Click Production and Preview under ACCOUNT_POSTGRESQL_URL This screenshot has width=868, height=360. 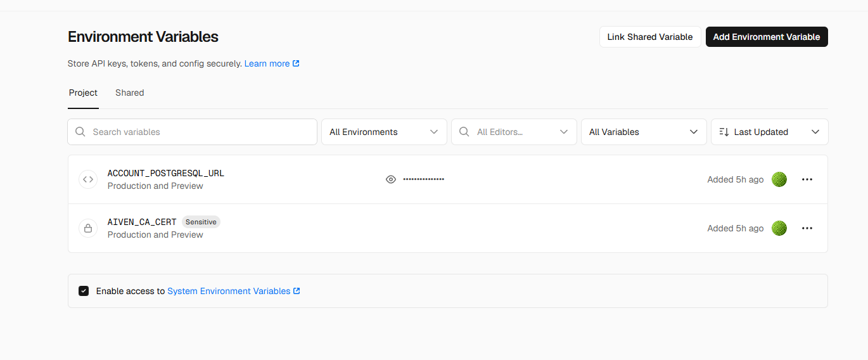(155, 186)
